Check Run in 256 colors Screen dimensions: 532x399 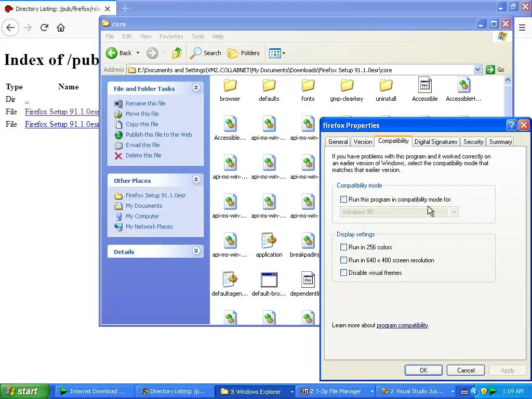pos(344,247)
